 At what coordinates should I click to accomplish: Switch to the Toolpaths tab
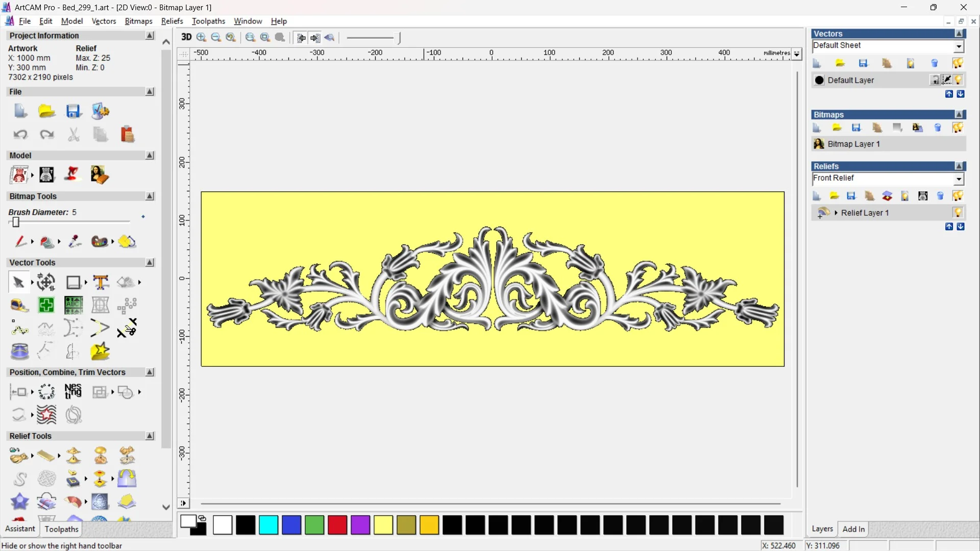point(61,529)
